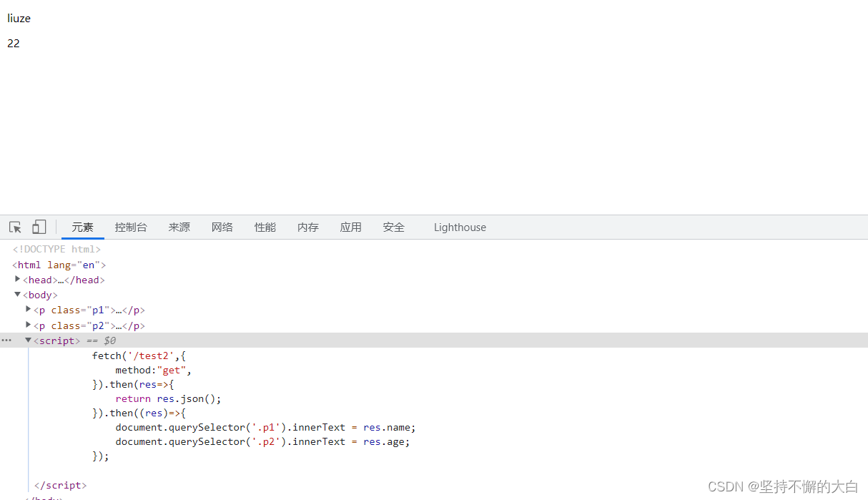Switch to the 来源 (Sources) tab

coord(179,227)
